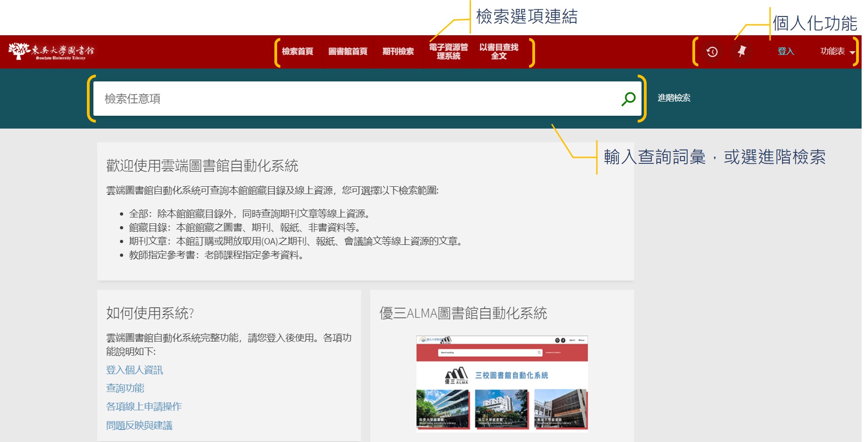Open 各項線上申請操作 link
The width and height of the screenshot is (868, 442).
click(144, 407)
